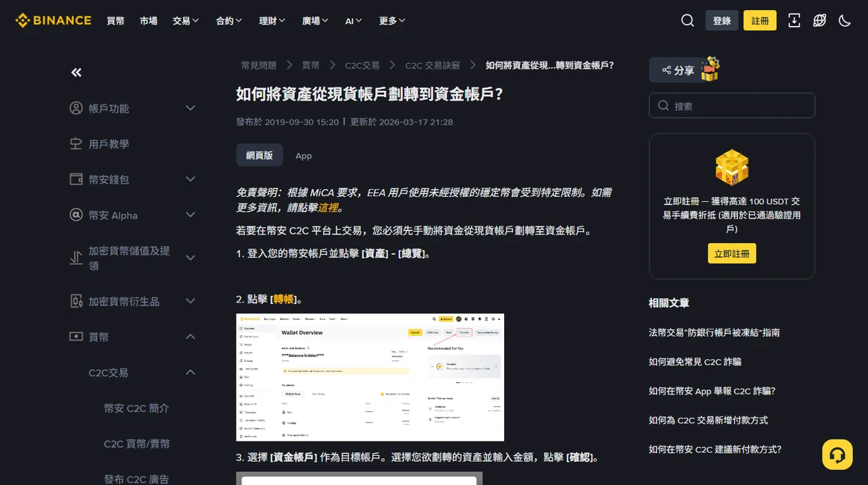Click 常見問題 breadcrumb link
868x485 pixels.
[259, 65]
